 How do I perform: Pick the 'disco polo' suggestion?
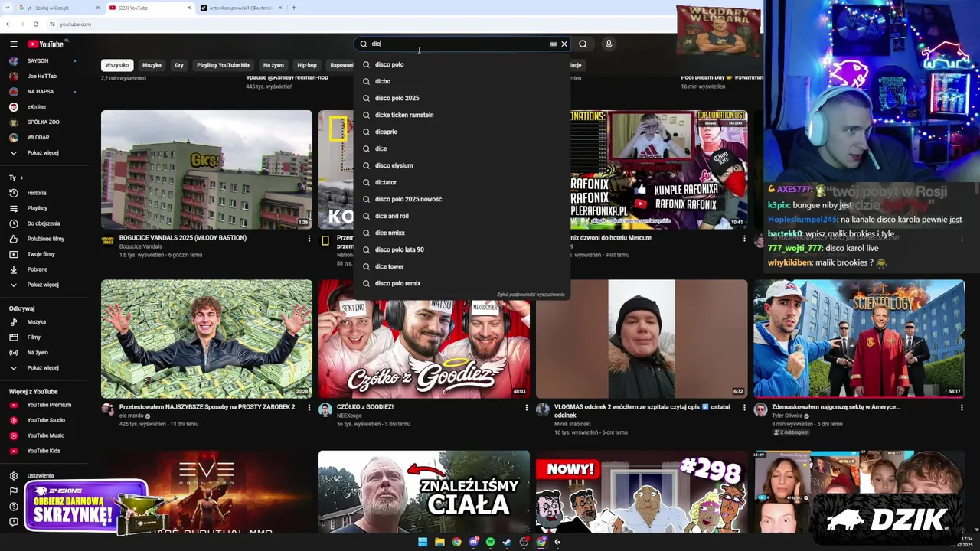[x=462, y=64]
